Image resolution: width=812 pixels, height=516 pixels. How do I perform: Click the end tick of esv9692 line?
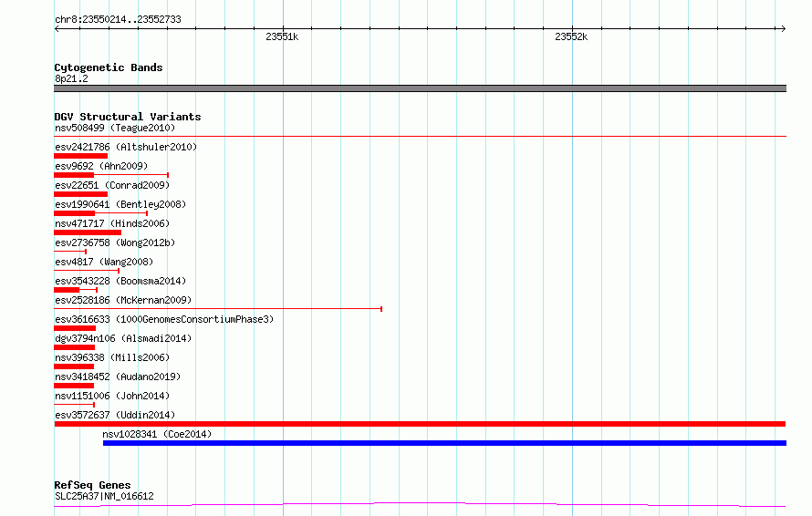168,175
